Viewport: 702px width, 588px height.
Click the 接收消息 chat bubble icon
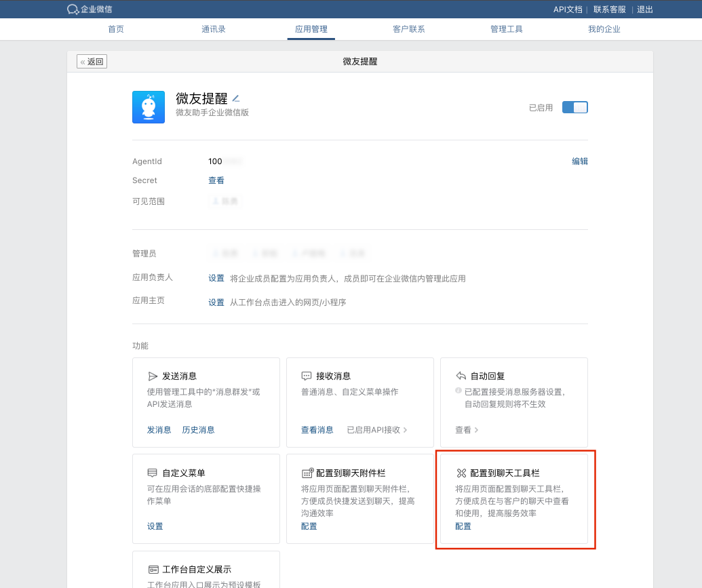pos(306,376)
